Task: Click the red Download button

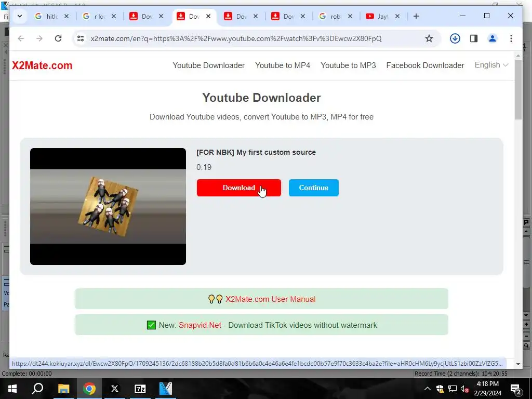Action: [239, 188]
